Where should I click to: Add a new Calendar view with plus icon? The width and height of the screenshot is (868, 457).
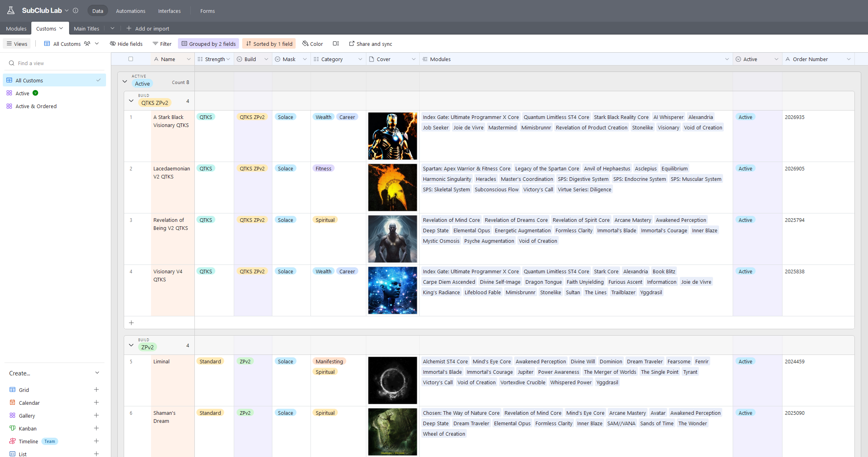96,403
